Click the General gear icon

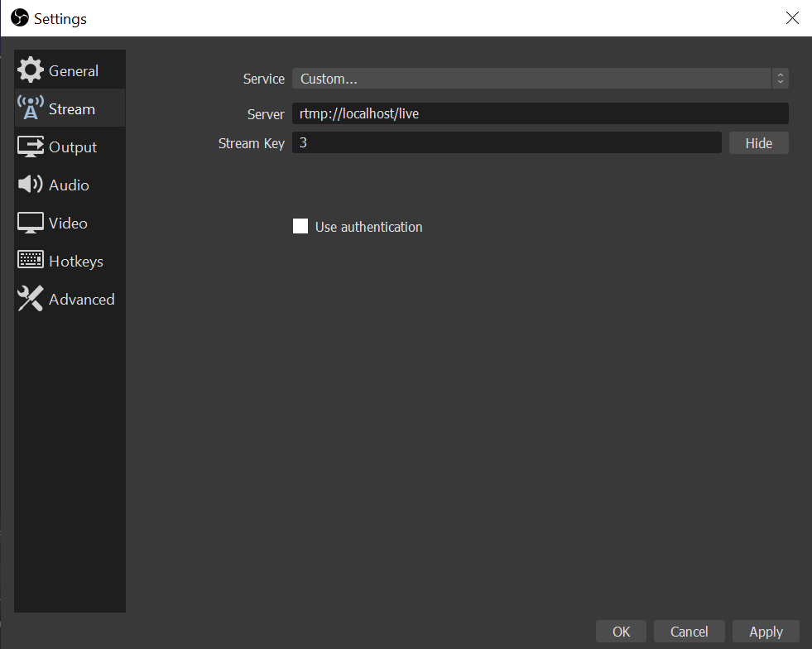click(31, 70)
